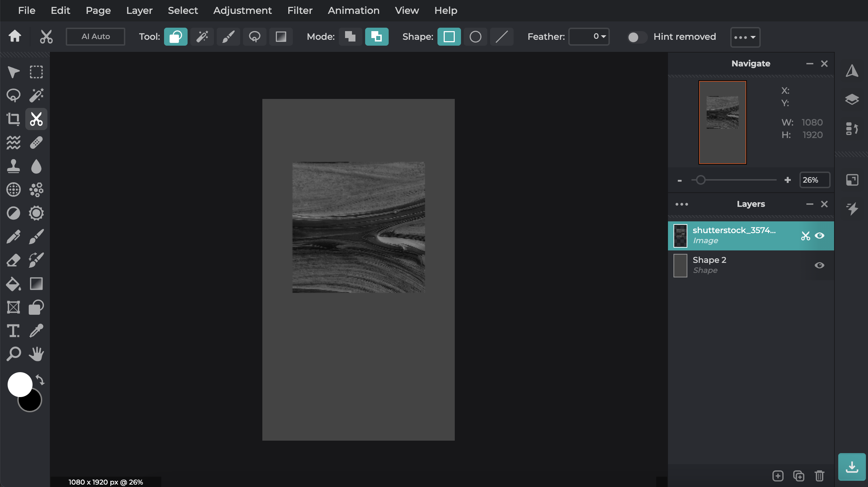Open the Edit menu
This screenshot has height=487, width=868.
[61, 10]
